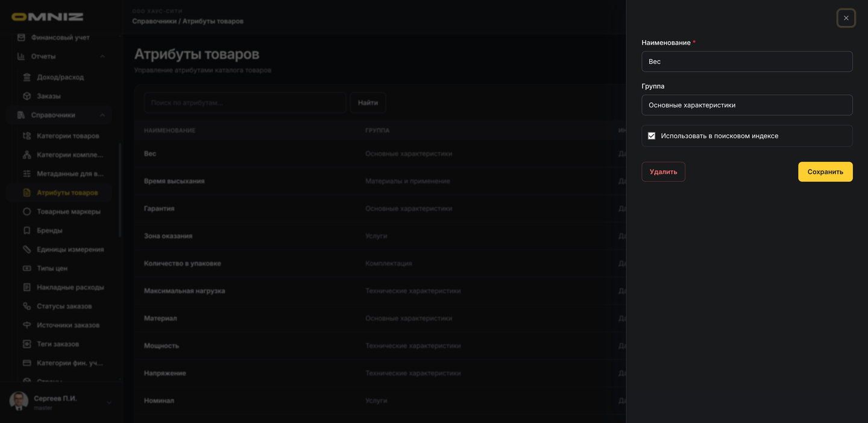
Task: Select the Зона оказания row
Action: (380, 236)
